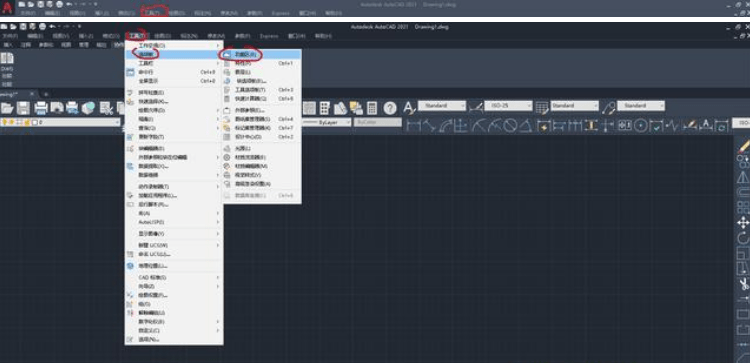Open the Tools menu in the main menu bar
750x363 pixels.
coord(137,36)
